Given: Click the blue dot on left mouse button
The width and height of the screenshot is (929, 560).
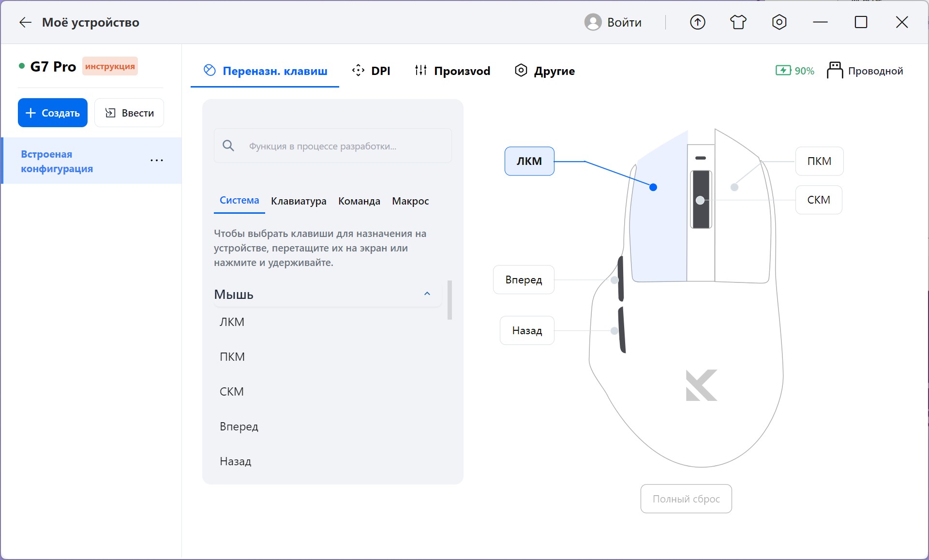Looking at the screenshot, I should (x=653, y=187).
